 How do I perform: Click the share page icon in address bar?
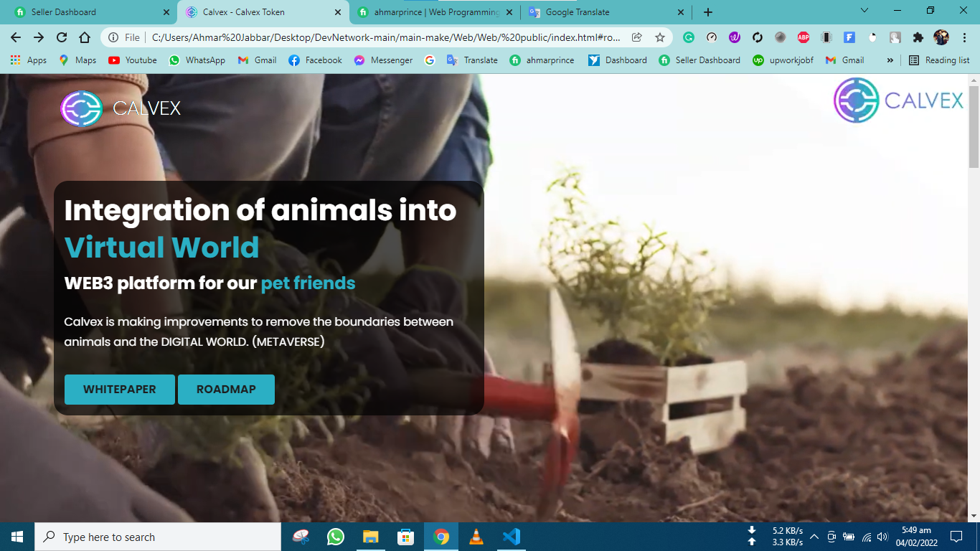coord(636,37)
